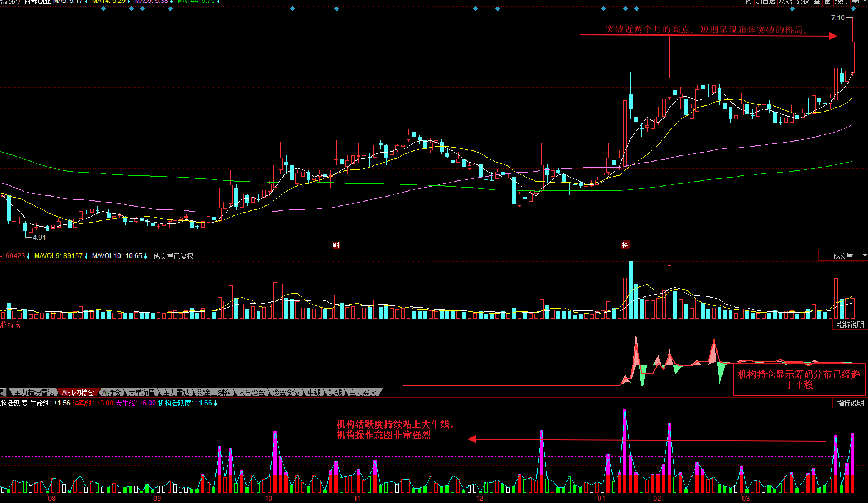
Task: Open the 资金仓位 tab
Action: tap(286, 393)
